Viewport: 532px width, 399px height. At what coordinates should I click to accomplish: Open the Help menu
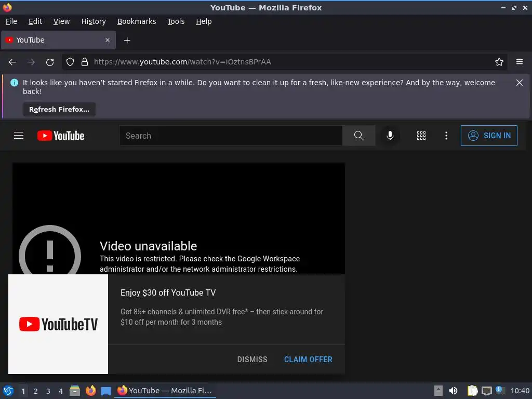tap(204, 21)
